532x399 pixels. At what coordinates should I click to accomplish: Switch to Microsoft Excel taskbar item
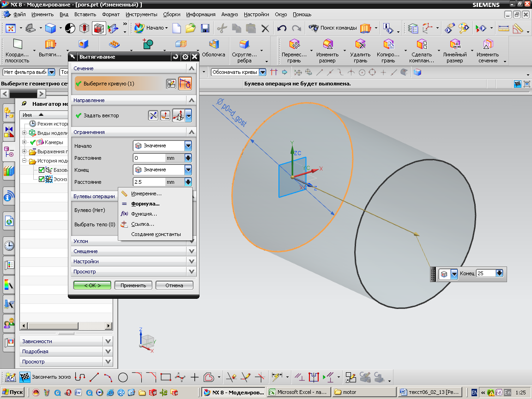coord(298,392)
